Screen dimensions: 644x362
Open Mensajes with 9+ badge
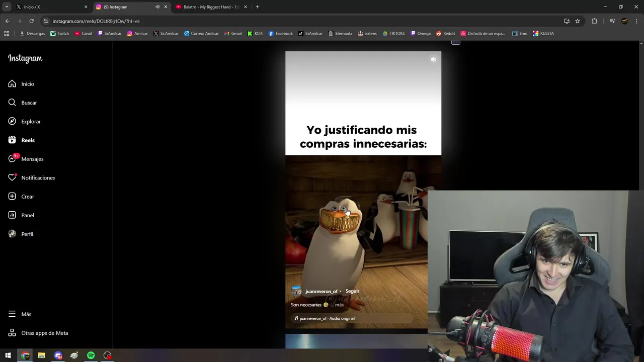pos(26,159)
